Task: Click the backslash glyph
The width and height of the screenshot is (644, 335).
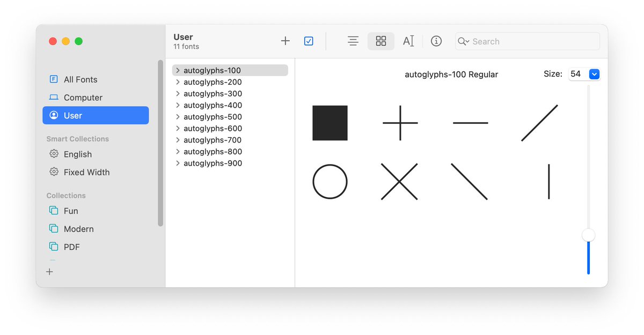Action: pos(470,182)
